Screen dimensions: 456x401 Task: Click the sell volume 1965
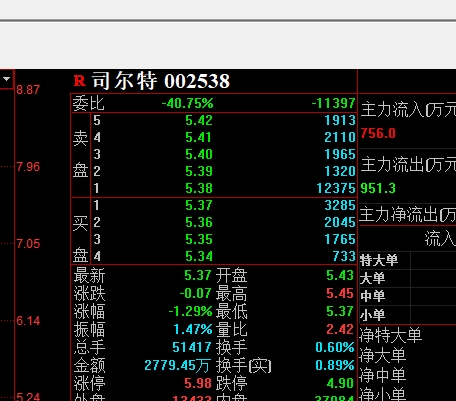(340, 154)
